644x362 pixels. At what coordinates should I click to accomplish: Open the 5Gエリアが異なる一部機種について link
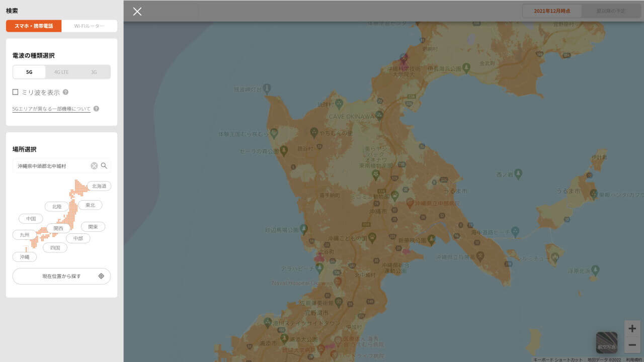pos(51,108)
